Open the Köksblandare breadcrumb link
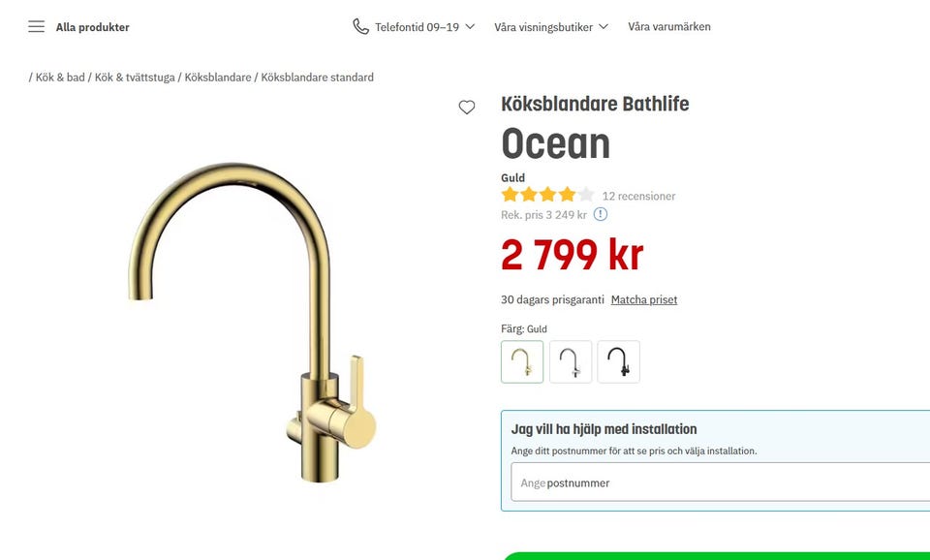This screenshot has width=930, height=560. point(218,78)
